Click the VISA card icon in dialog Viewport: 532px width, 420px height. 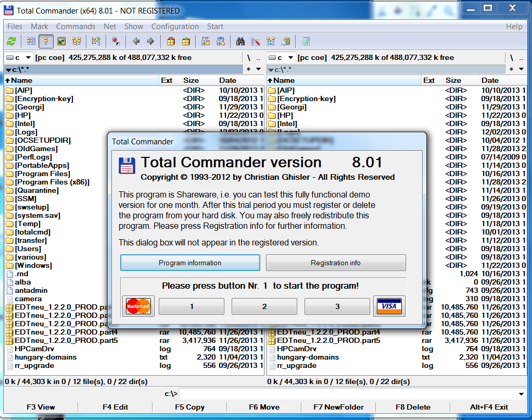(389, 306)
